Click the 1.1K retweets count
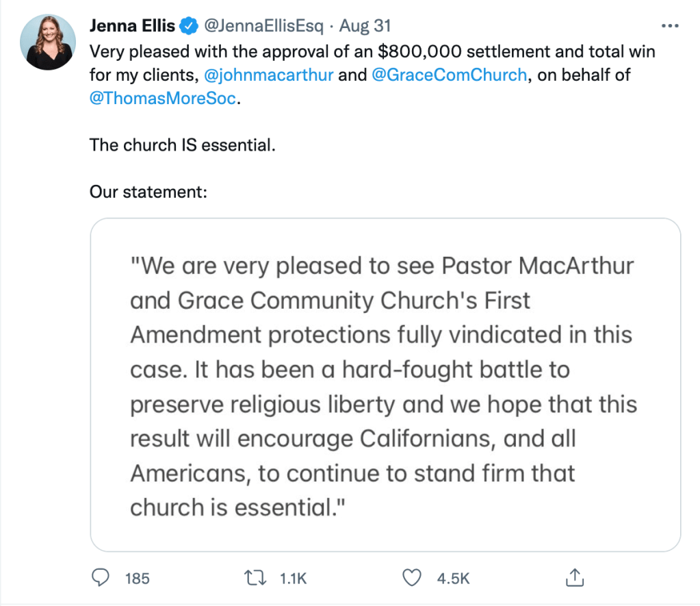 [293, 579]
